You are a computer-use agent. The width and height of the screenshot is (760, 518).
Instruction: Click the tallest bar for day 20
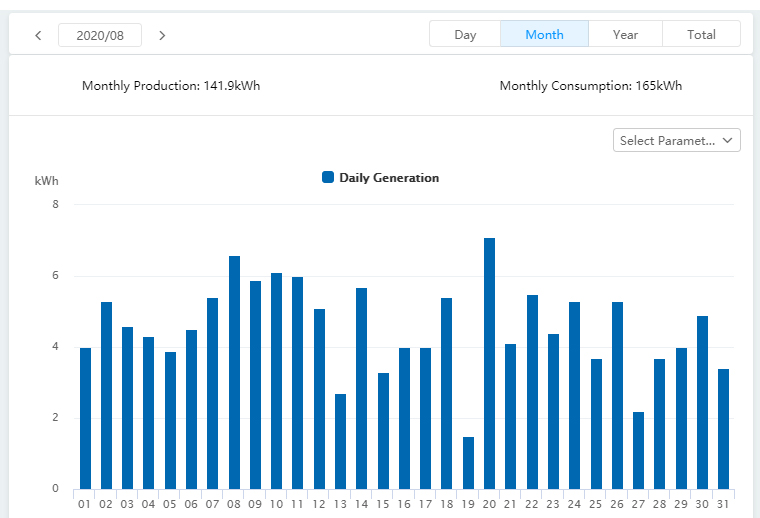click(x=490, y=364)
